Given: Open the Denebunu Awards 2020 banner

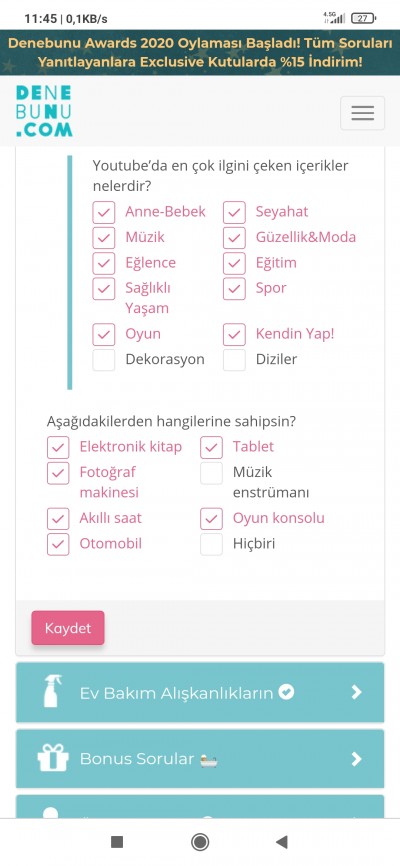Looking at the screenshot, I should pyautogui.click(x=200, y=52).
